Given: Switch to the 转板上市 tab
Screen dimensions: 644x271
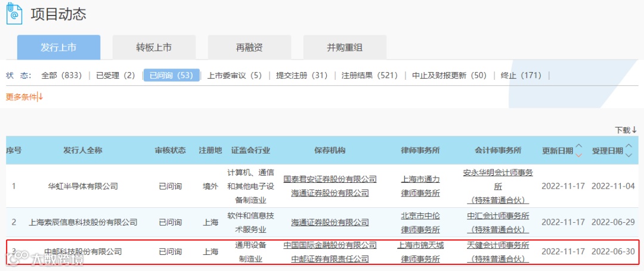Looking at the screenshot, I should [x=154, y=47].
